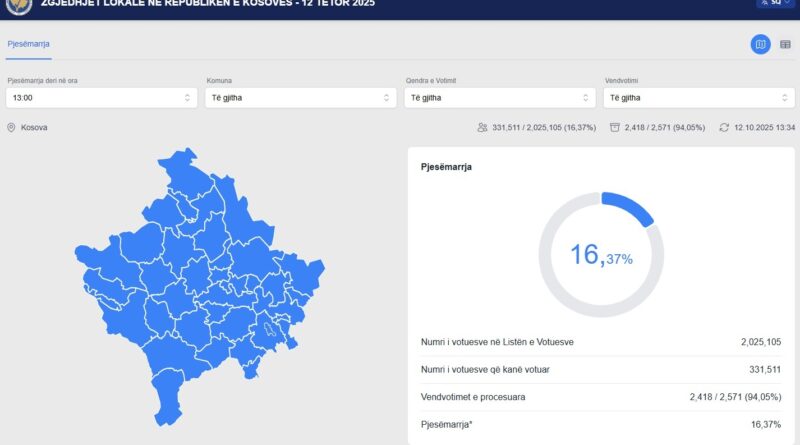Open the Qendra e Votimit dropdown
The width and height of the screenshot is (800, 445).
point(500,98)
